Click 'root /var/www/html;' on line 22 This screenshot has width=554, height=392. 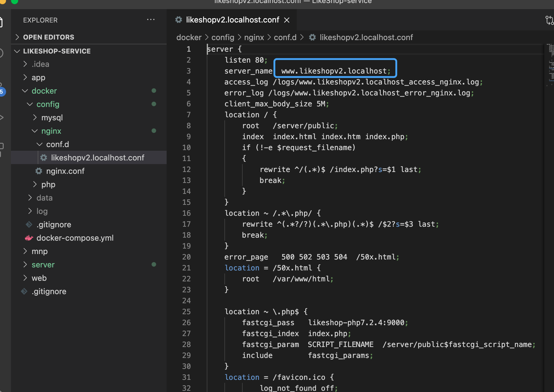point(288,279)
